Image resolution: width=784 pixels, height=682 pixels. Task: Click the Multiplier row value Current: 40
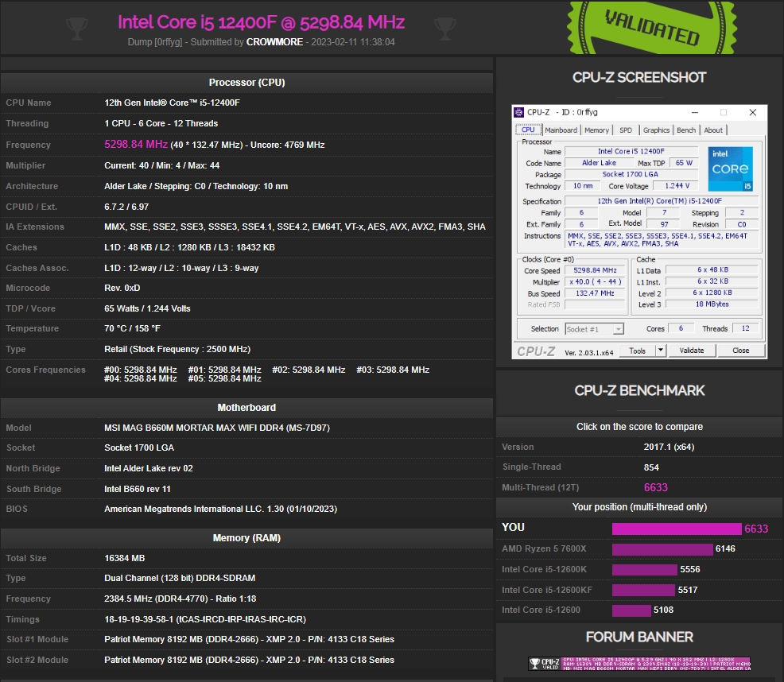coord(162,165)
